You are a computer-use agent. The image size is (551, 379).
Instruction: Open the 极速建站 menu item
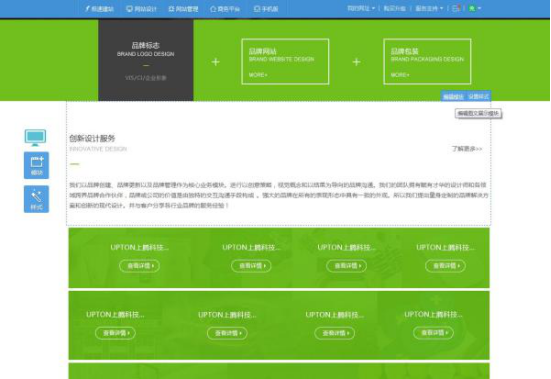pos(99,9)
